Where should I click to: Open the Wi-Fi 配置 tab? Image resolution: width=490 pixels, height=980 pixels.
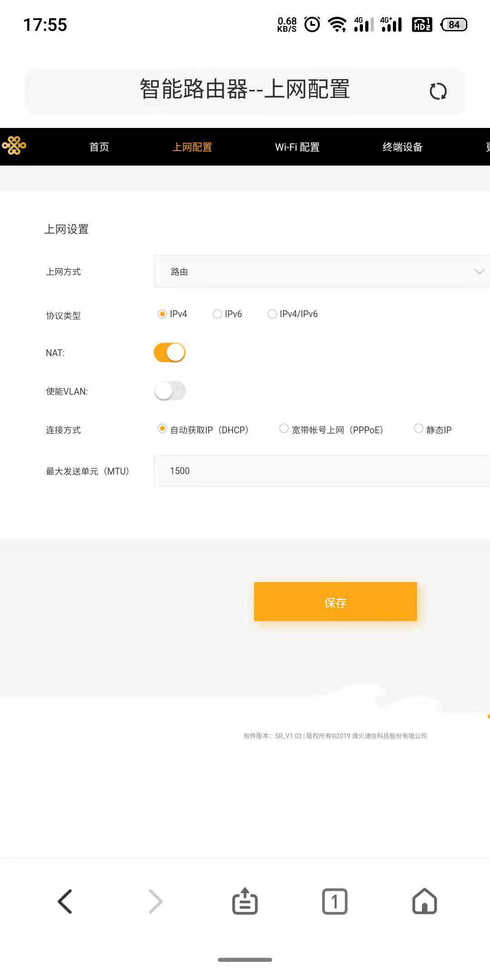pos(297,147)
